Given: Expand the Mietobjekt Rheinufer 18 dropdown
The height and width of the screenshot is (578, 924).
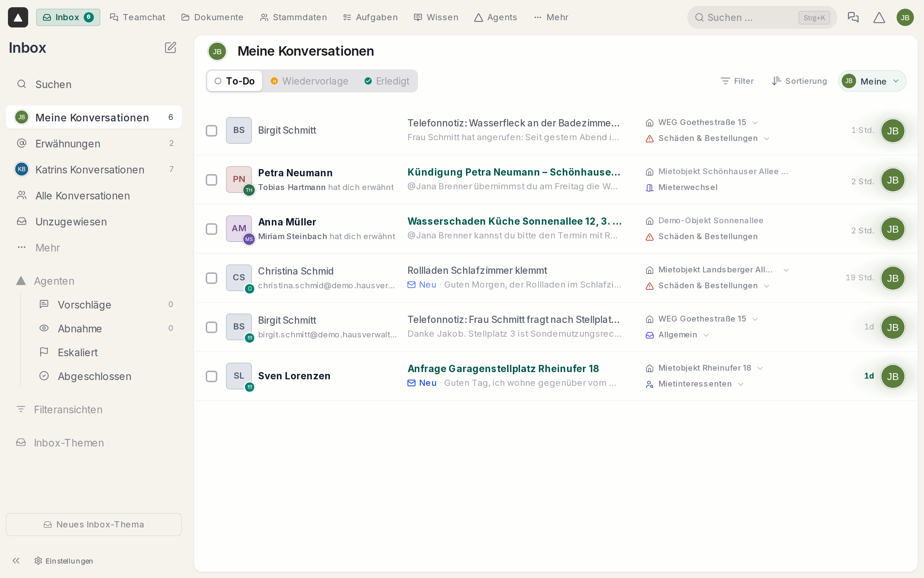Looking at the screenshot, I should (760, 368).
